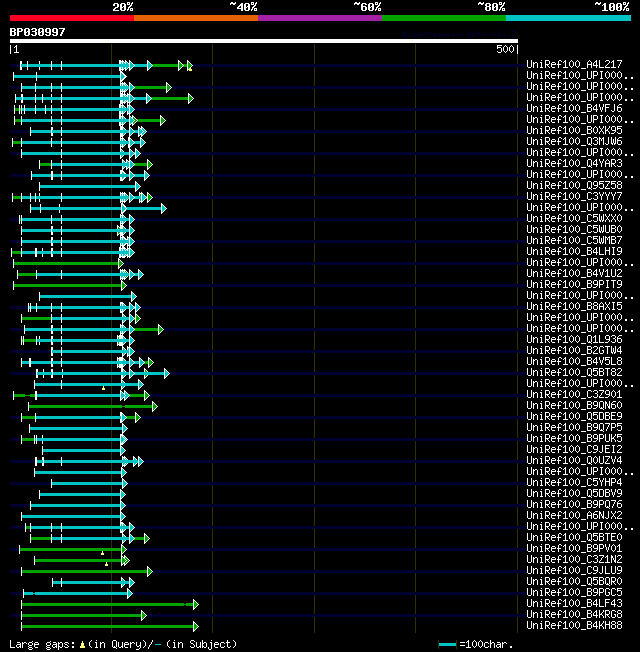
Task: Select the UniRef100_B9QN60 label
Action: (x=574, y=405)
